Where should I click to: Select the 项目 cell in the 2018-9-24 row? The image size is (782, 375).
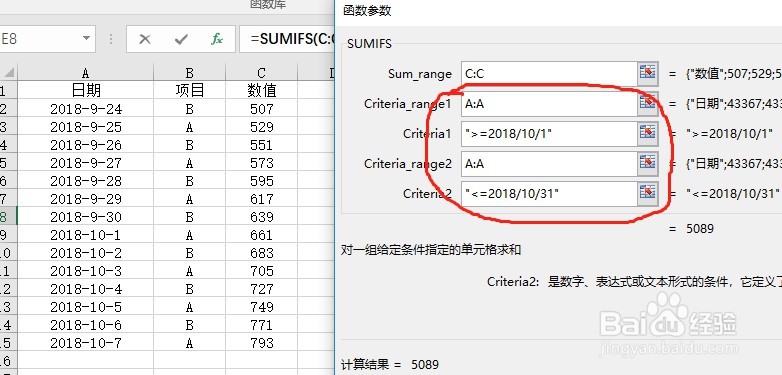[190, 109]
